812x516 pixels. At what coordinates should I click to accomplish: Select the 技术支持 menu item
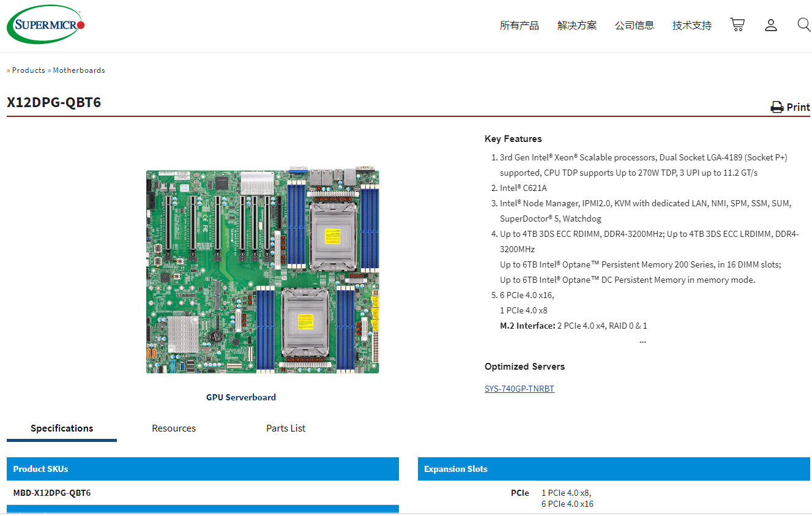(691, 26)
